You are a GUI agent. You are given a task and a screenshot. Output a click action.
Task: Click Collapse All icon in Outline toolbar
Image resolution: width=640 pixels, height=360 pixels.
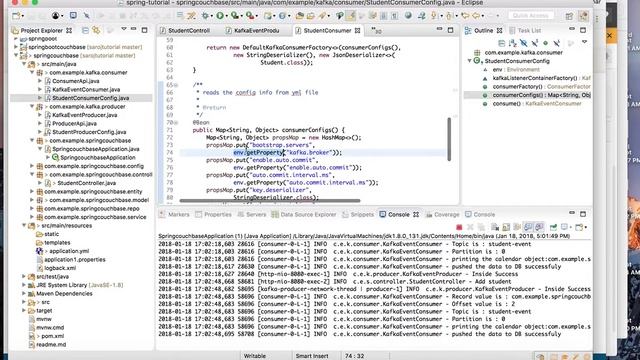502,43
